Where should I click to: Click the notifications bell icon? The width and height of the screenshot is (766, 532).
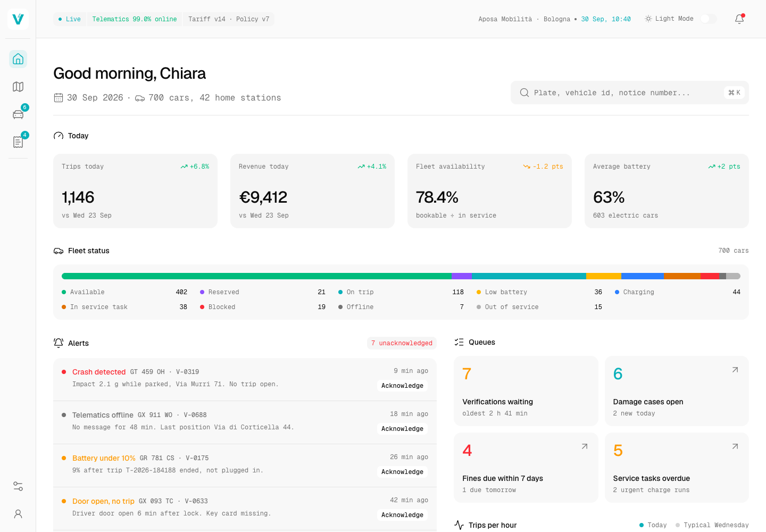click(739, 19)
